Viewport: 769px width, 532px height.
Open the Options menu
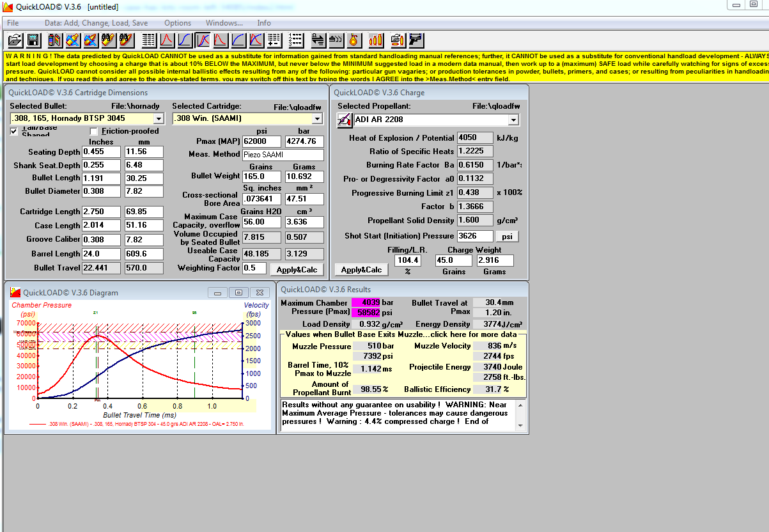178,23
